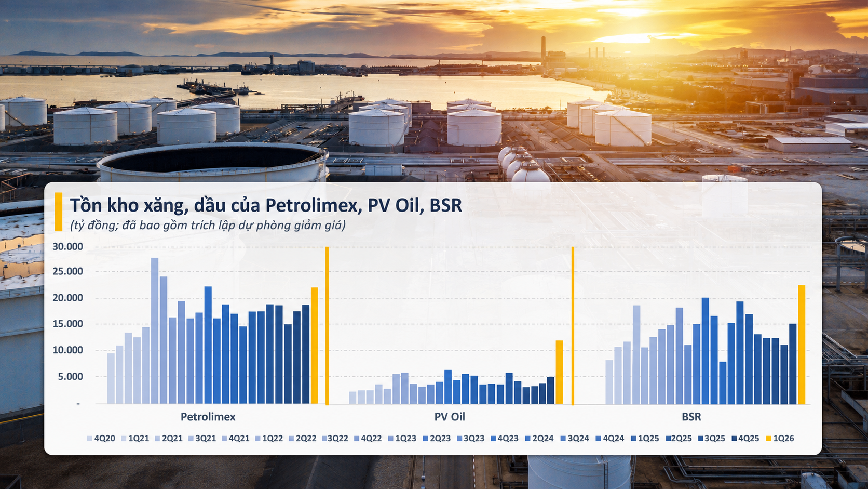Click the yellow 1Q26 bar in PV Oil group
868x489 pixels.
pyautogui.click(x=559, y=372)
